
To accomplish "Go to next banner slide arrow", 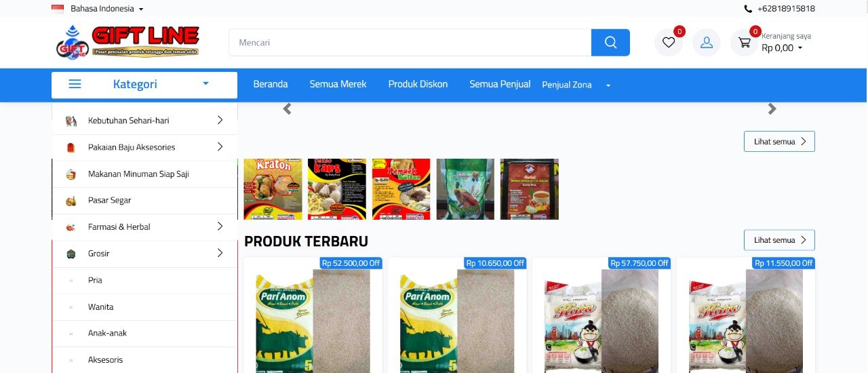I will click(x=772, y=109).
